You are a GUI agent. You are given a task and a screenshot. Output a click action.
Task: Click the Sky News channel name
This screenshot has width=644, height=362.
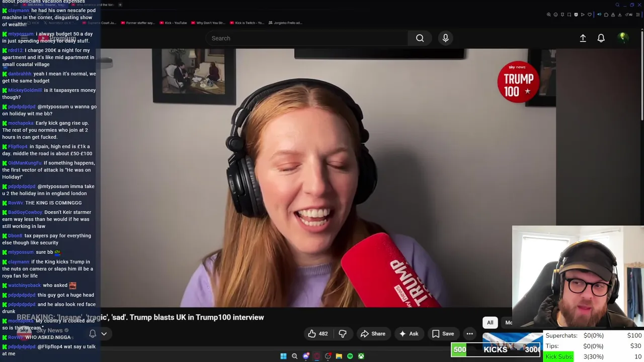49,330
